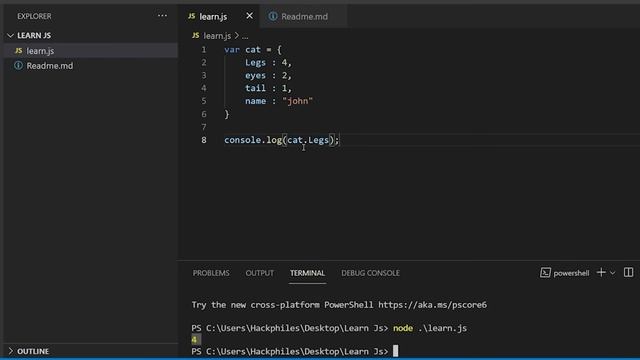Open the OUTPUT panel tab
The image size is (640, 360).
(x=260, y=273)
